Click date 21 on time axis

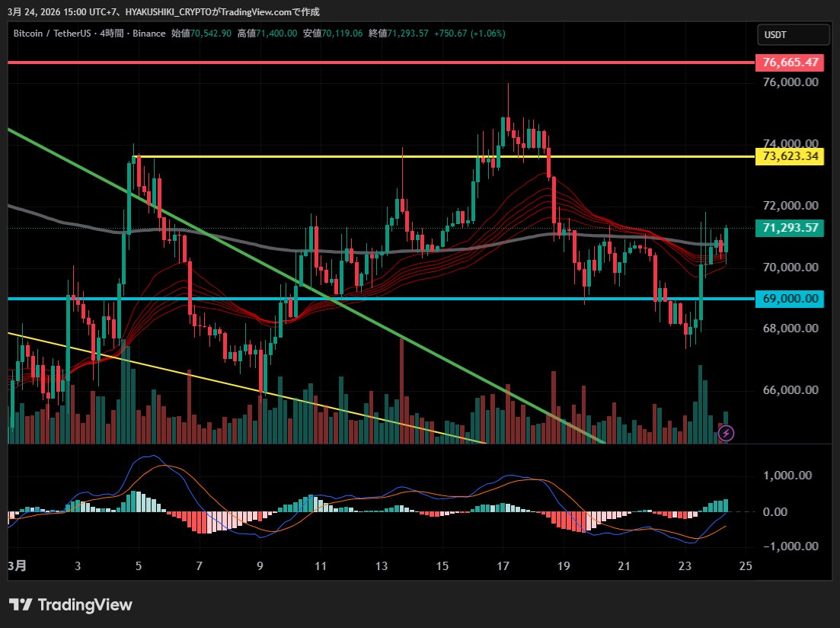pyautogui.click(x=624, y=566)
